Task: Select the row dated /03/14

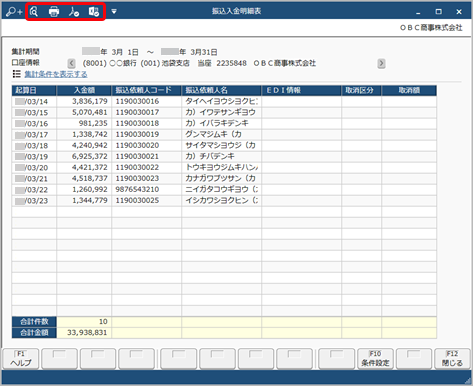Action: (x=224, y=101)
